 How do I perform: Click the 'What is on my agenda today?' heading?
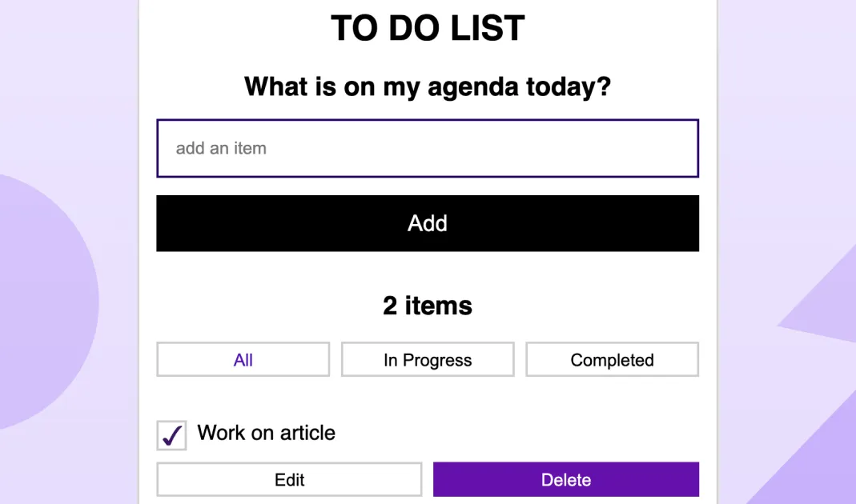click(x=427, y=86)
